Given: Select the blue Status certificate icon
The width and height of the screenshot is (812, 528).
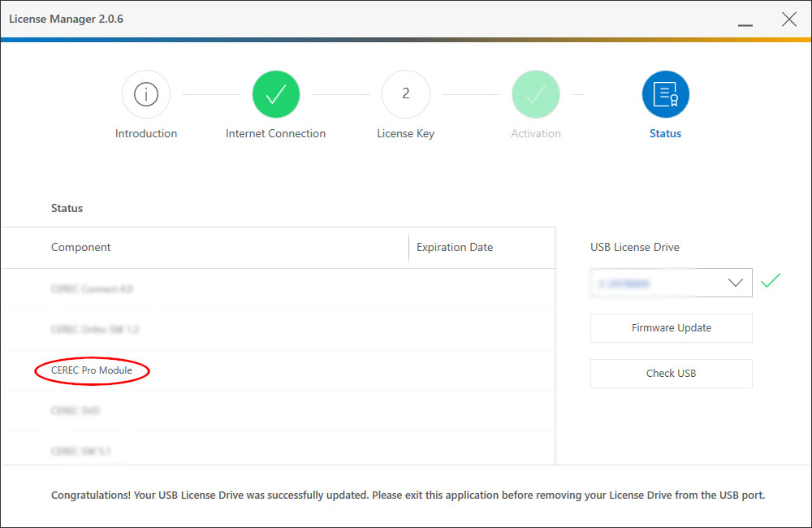Looking at the screenshot, I should tap(666, 94).
